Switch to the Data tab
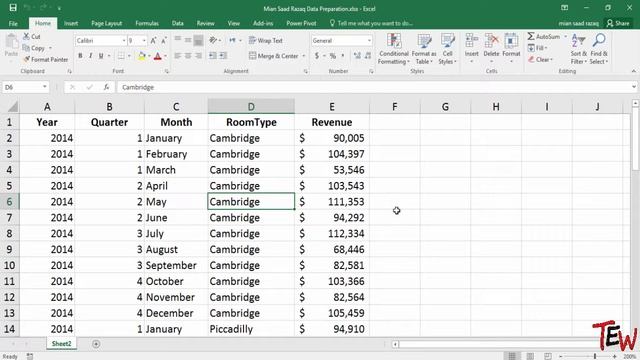The width and height of the screenshot is (640, 360). tap(178, 23)
